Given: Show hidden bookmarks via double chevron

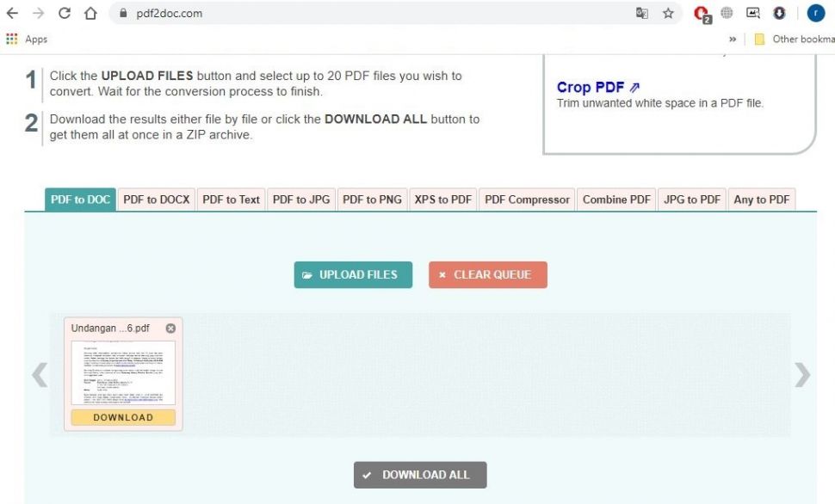Looking at the screenshot, I should tap(733, 39).
